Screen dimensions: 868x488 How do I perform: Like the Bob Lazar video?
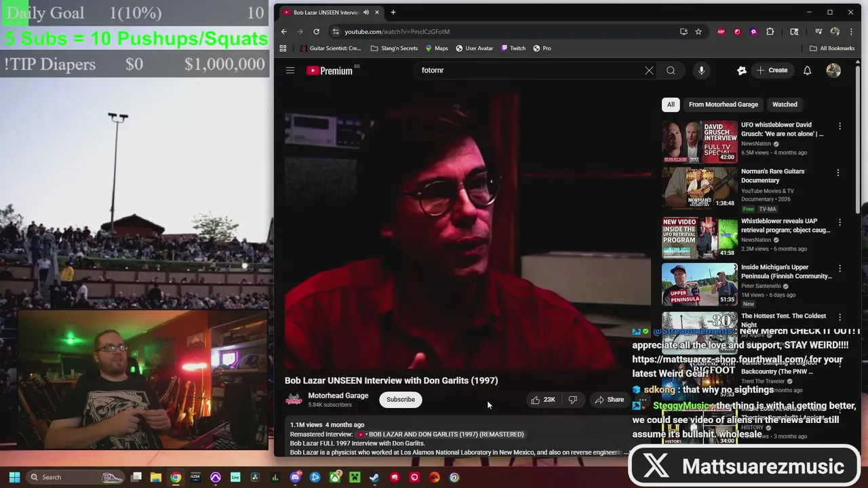[543, 400]
